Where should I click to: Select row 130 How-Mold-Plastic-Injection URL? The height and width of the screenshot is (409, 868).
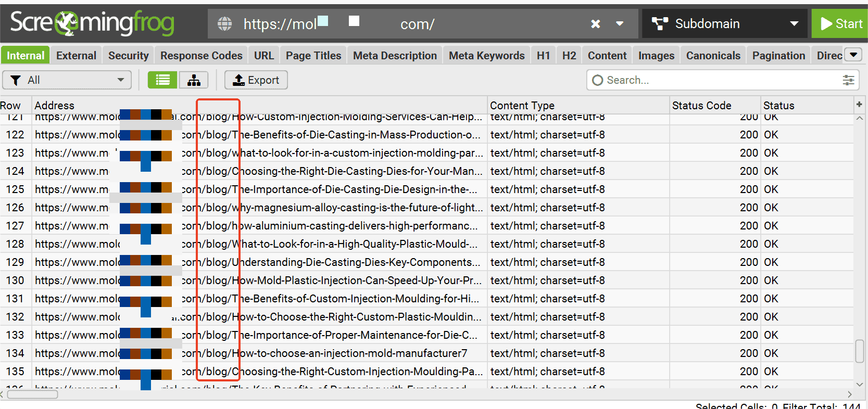point(259,280)
